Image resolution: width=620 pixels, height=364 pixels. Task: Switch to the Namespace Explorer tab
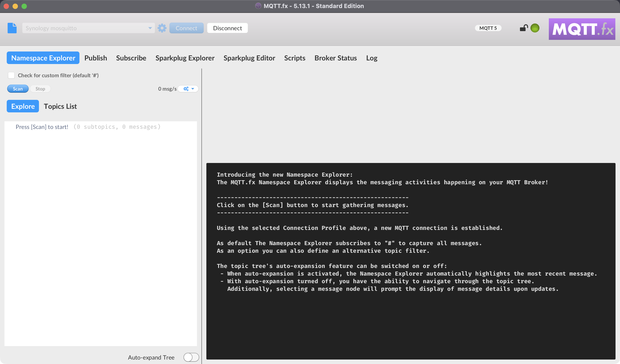click(x=43, y=58)
